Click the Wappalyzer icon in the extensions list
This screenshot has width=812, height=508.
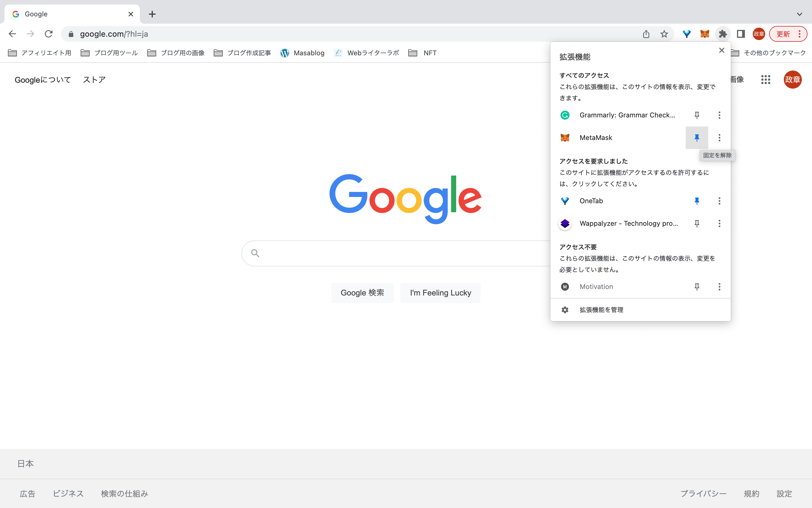565,224
